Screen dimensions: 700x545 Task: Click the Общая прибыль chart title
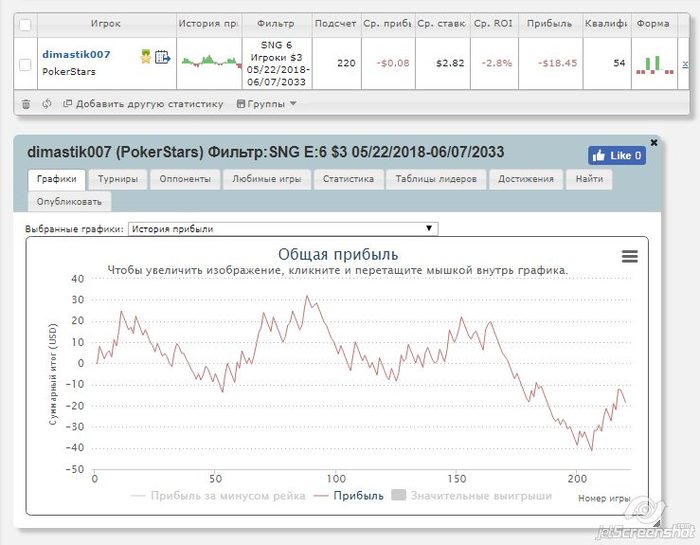coord(338,254)
